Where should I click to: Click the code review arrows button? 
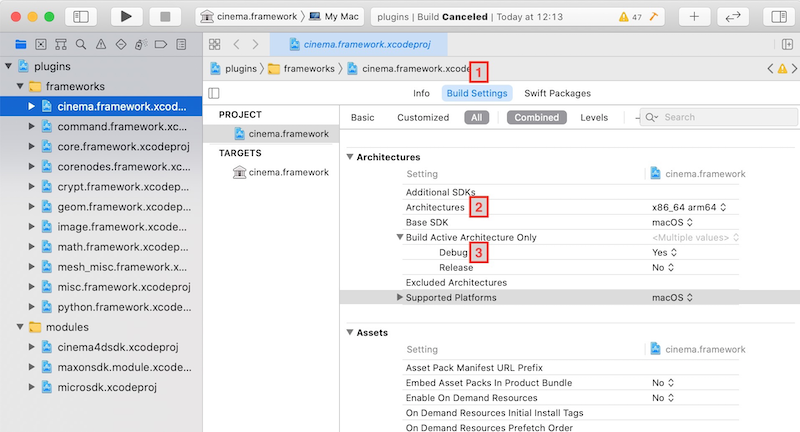point(732,17)
